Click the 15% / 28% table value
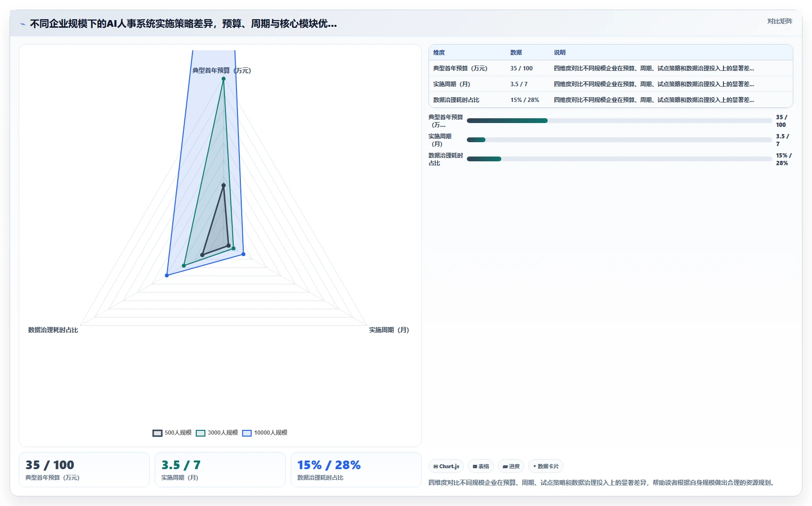Image resolution: width=812 pixels, height=506 pixels. click(525, 100)
